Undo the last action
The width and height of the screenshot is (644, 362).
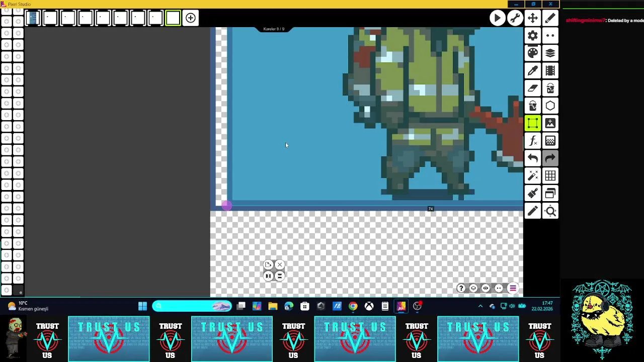[x=533, y=158]
